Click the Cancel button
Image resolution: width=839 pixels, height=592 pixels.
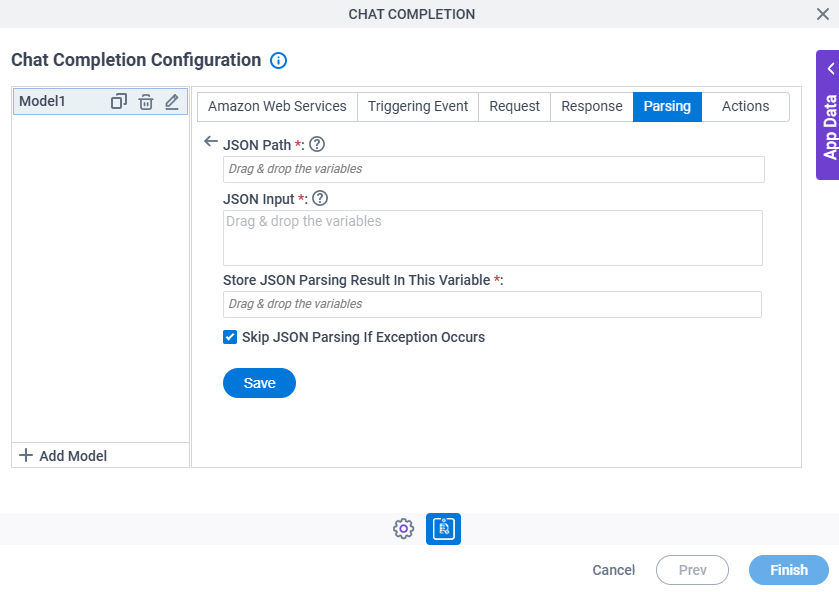pyautogui.click(x=614, y=571)
